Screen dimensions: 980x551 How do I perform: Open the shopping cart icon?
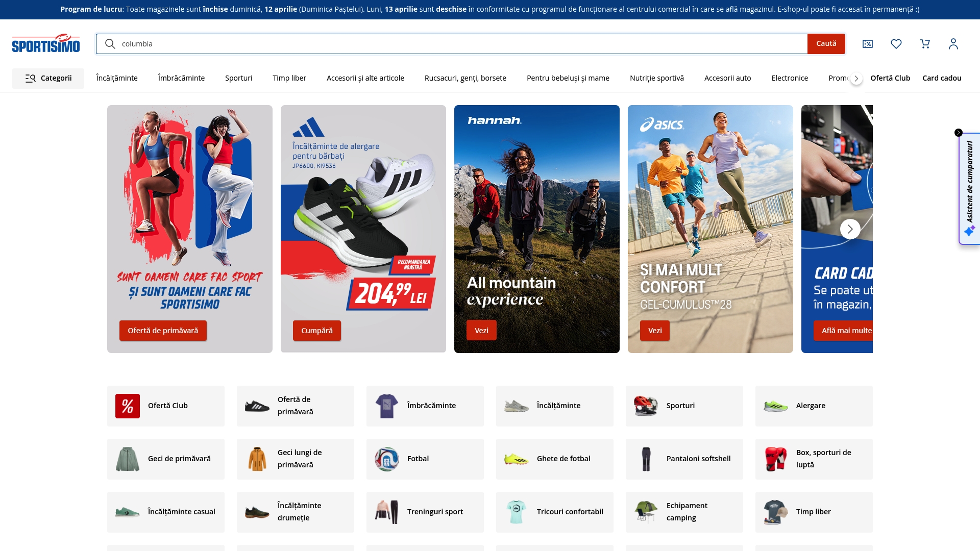[x=925, y=44]
